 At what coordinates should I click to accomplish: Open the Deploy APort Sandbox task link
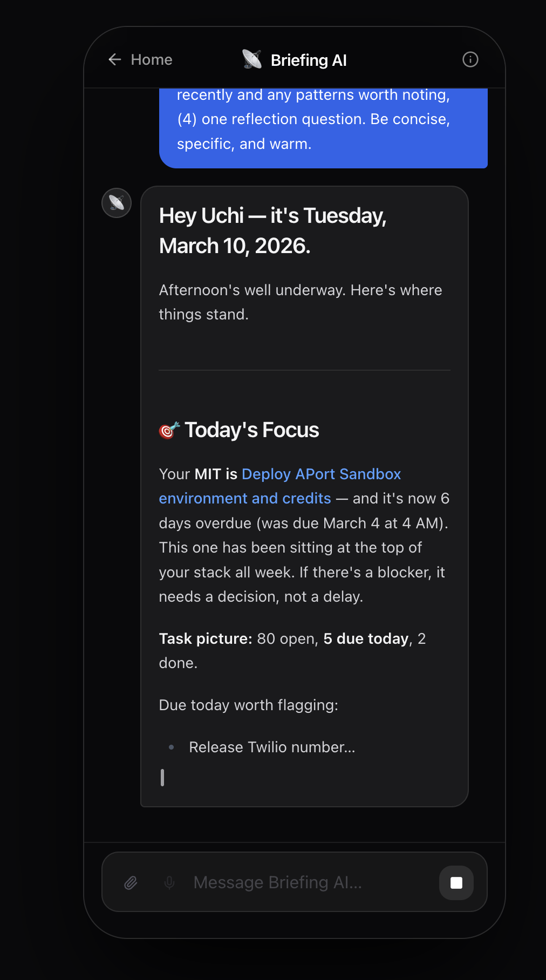pos(322,474)
